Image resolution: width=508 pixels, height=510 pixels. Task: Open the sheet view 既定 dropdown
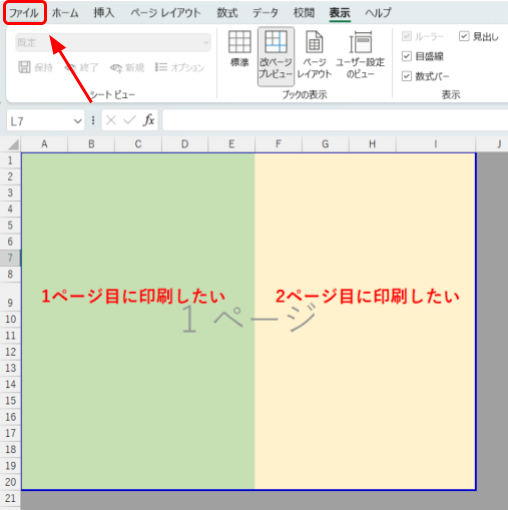(x=113, y=43)
